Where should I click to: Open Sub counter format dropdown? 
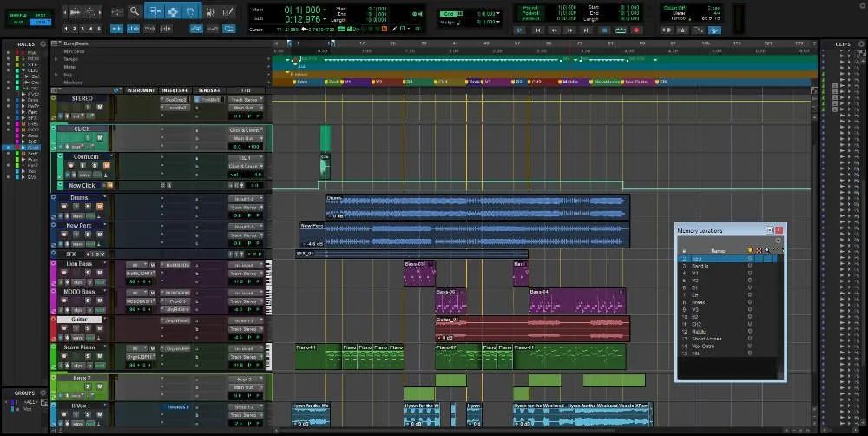[x=325, y=19]
